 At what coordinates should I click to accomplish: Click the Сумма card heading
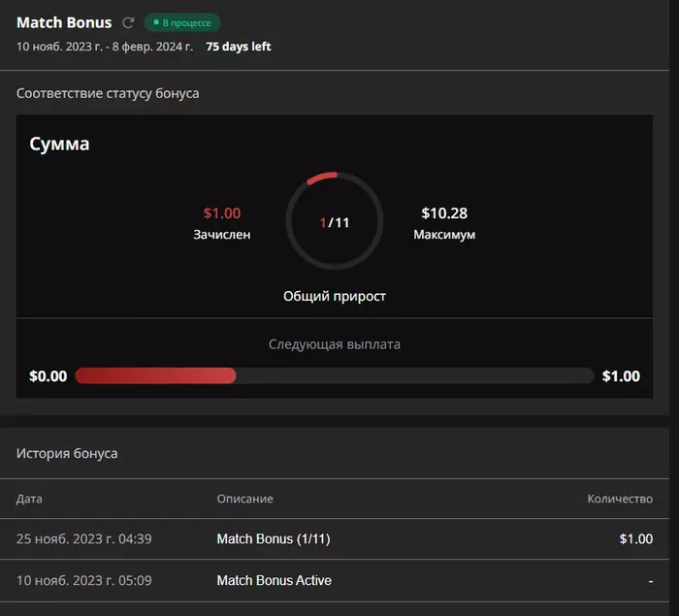[x=60, y=145]
